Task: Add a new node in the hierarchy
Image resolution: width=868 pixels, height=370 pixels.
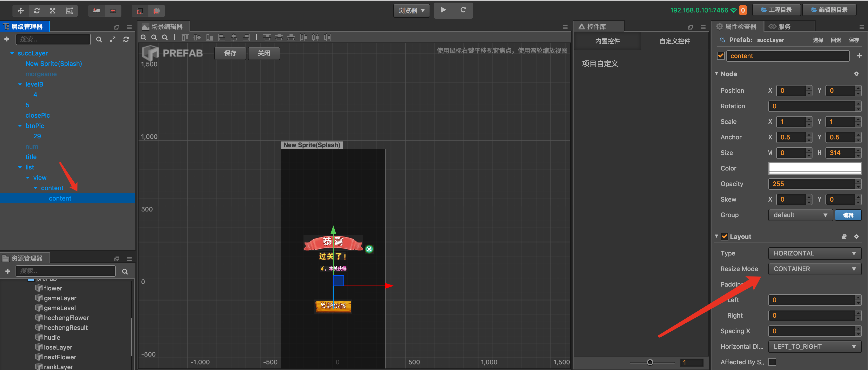Action: click(x=7, y=39)
